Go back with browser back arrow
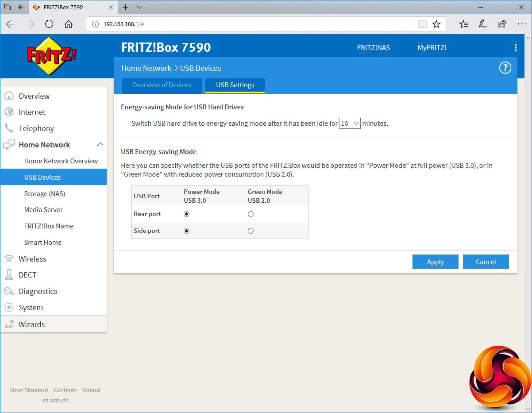Screen dimensions: 532x413 pos(11,24)
